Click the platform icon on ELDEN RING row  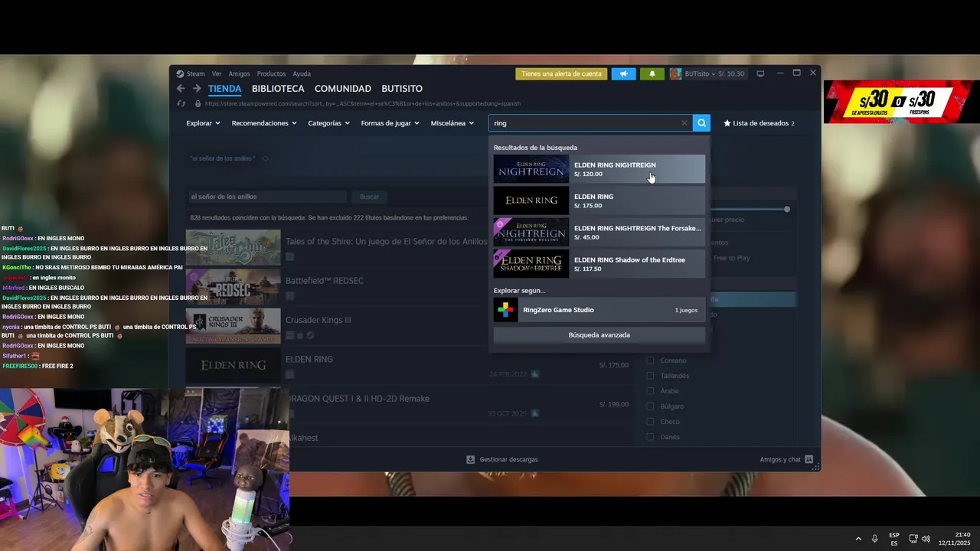tap(290, 374)
